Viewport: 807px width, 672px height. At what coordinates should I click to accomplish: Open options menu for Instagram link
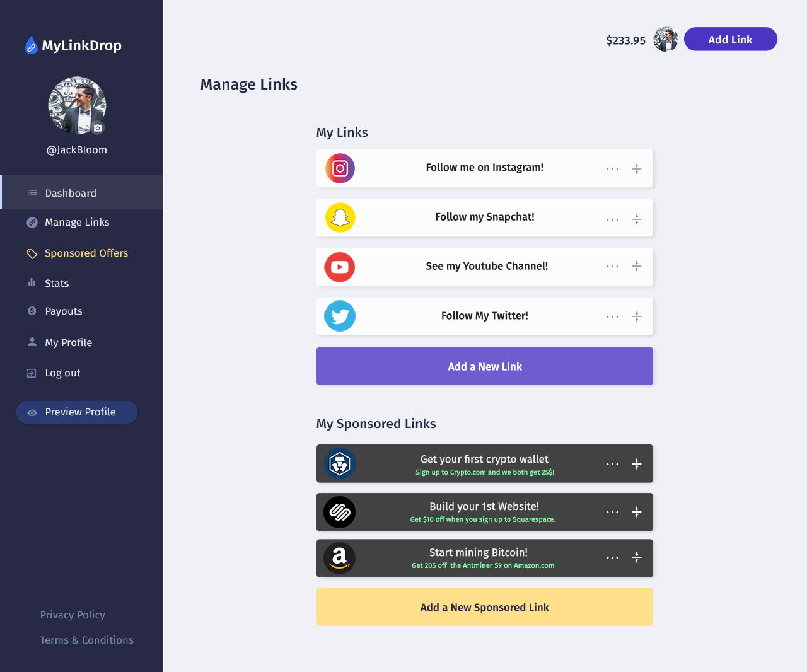tap(612, 169)
